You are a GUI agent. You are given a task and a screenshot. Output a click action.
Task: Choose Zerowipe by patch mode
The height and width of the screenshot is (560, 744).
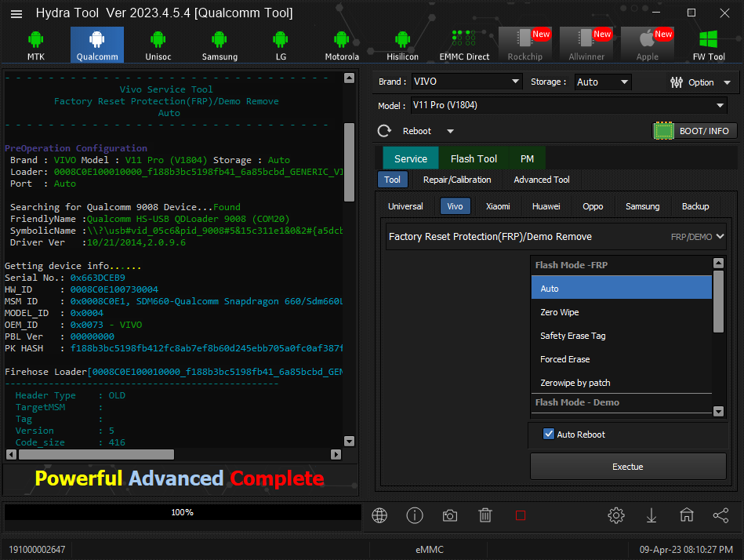point(622,383)
